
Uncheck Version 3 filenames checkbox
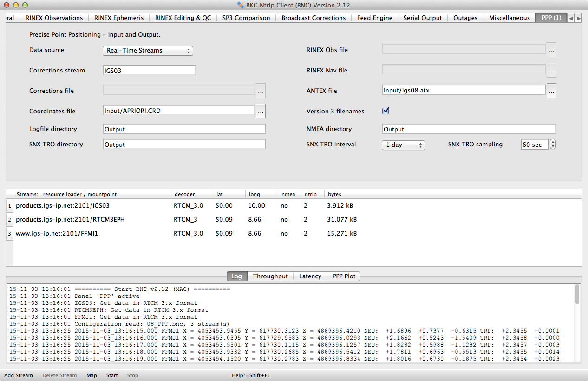coord(385,111)
